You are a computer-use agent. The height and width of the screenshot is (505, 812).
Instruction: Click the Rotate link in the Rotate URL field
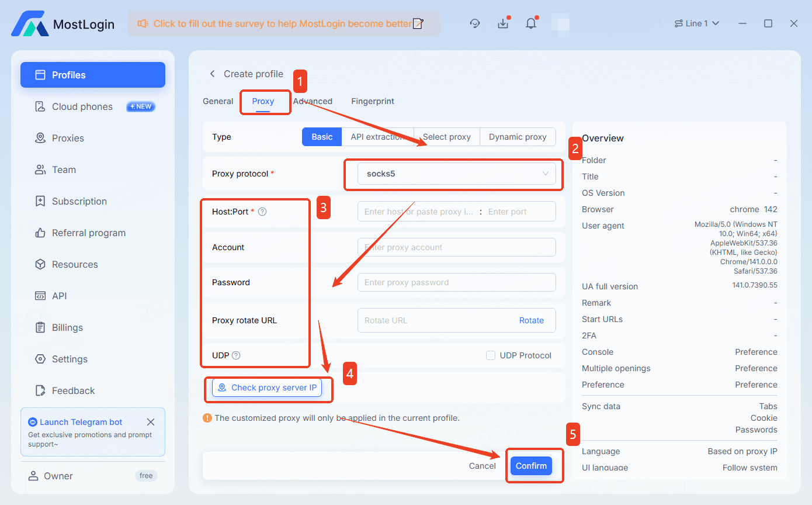click(x=531, y=320)
